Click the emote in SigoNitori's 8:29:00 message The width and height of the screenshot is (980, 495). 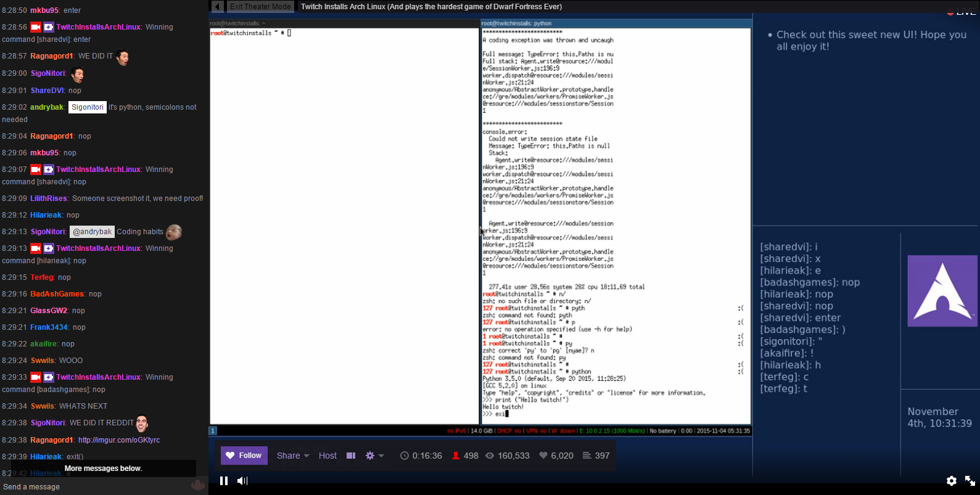pos(77,75)
